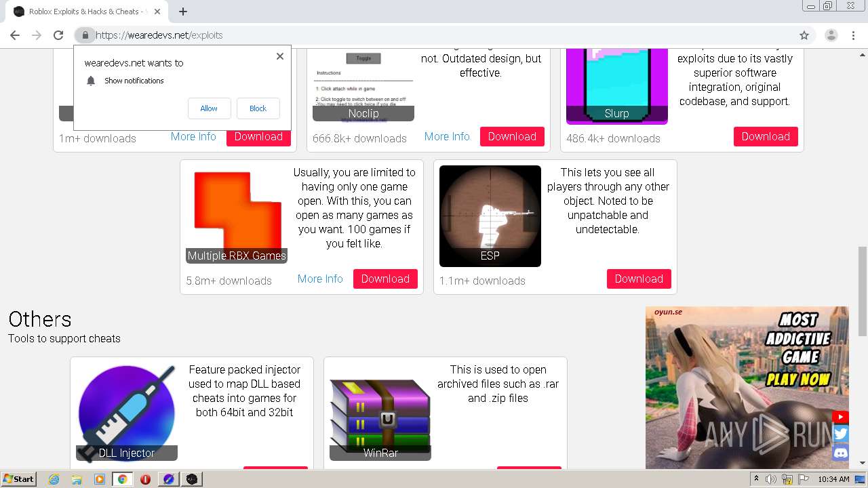
Task: Open Windows Explorer folder from the taskbar
Action: 77,479
